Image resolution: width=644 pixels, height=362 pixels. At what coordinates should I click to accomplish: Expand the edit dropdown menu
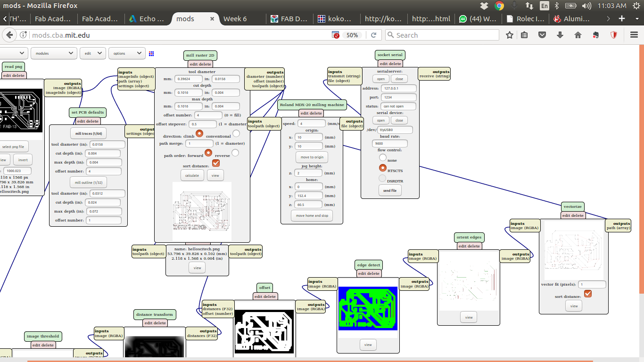point(92,54)
